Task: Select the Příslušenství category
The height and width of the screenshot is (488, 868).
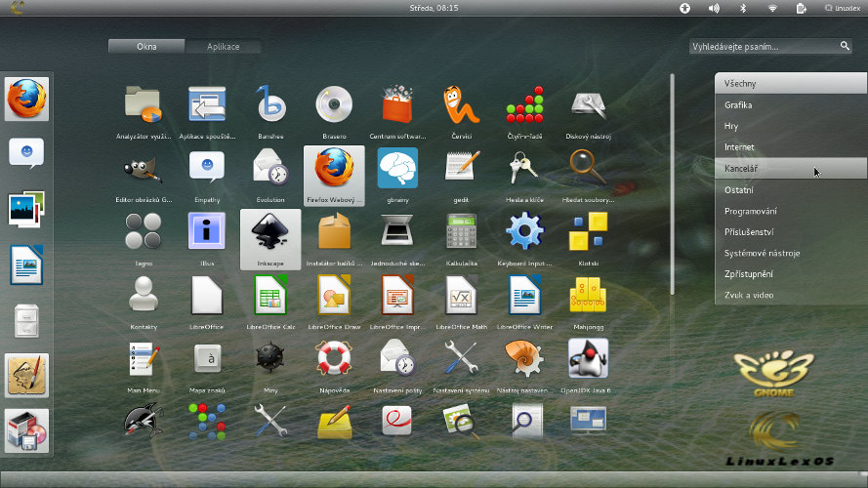Action: 791,232
